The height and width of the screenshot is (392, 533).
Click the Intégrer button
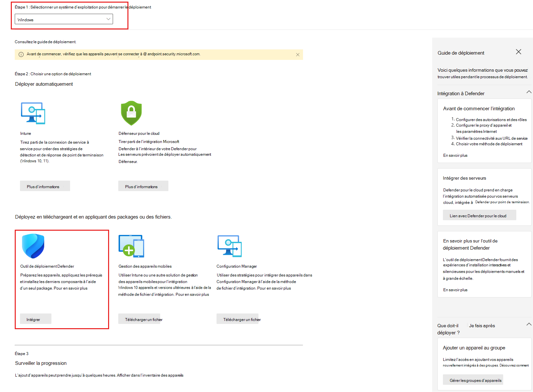[36, 319]
